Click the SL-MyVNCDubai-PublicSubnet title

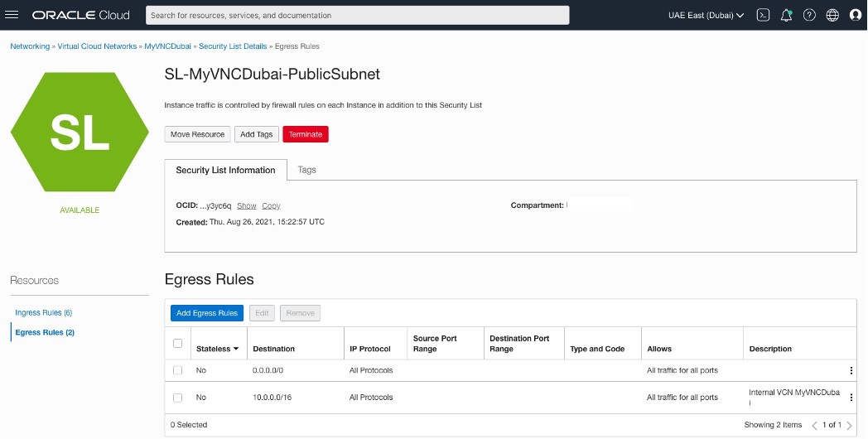point(272,75)
